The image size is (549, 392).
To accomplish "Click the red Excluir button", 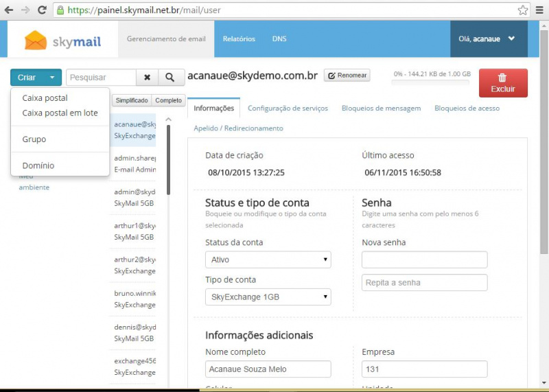I will [503, 83].
